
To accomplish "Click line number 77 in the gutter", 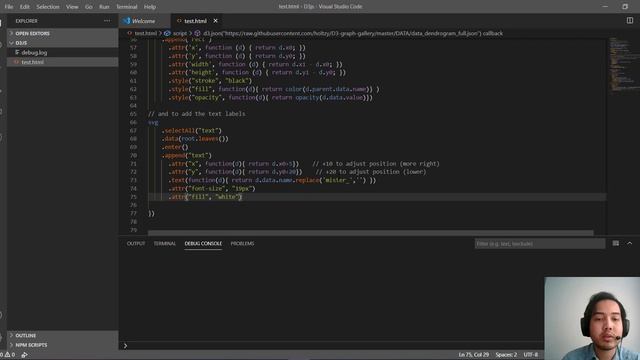I will point(133,213).
